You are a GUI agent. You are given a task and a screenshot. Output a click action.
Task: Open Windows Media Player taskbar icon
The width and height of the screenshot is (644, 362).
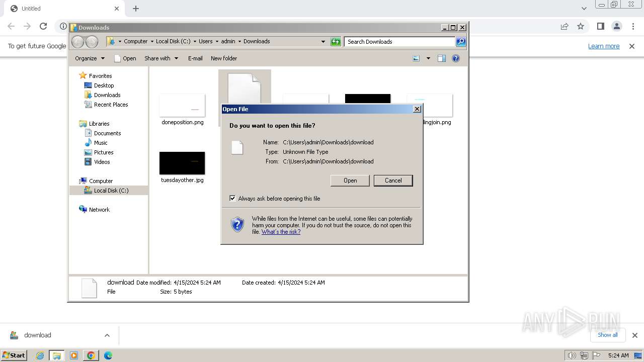[74, 355]
